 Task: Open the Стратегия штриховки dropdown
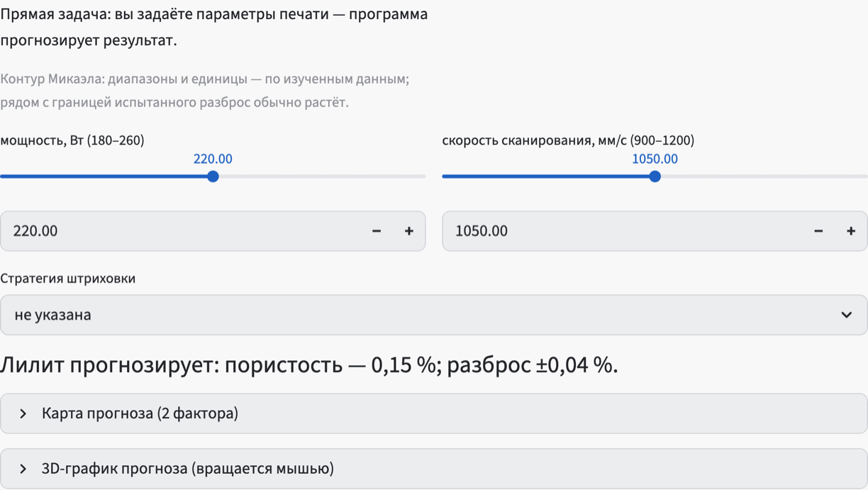[434, 315]
